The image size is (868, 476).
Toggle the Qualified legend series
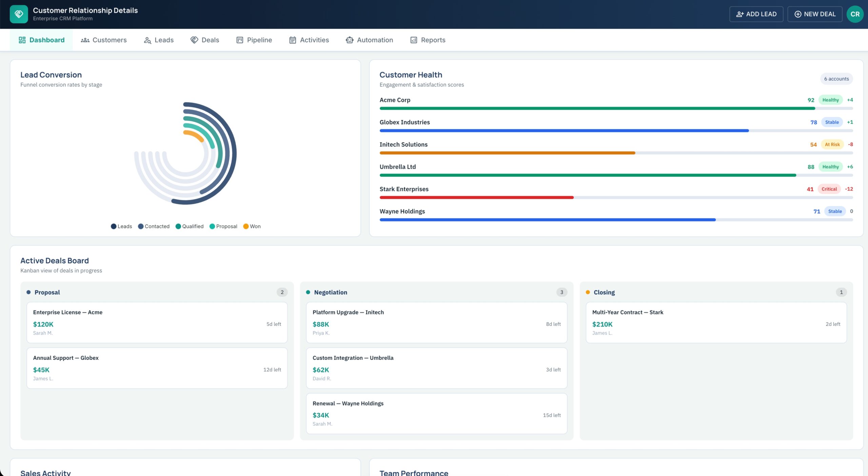[190, 226]
